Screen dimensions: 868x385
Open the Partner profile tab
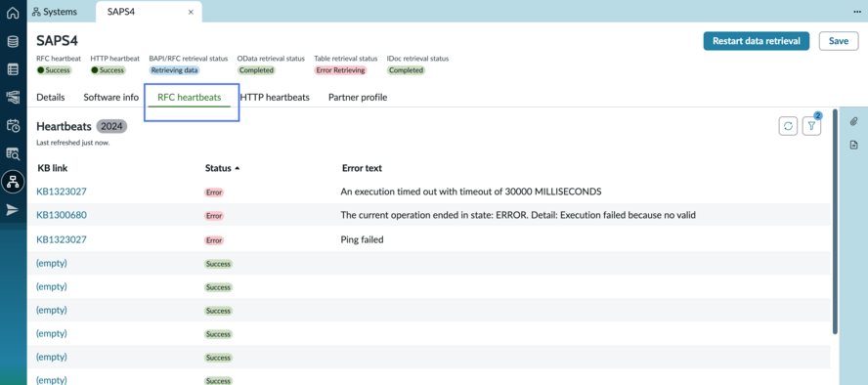pos(358,98)
